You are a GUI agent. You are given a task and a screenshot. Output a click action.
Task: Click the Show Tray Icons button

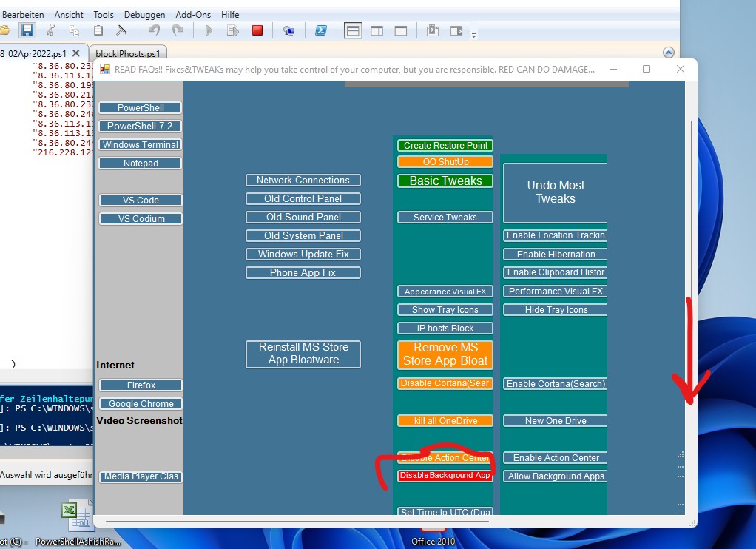coord(445,310)
